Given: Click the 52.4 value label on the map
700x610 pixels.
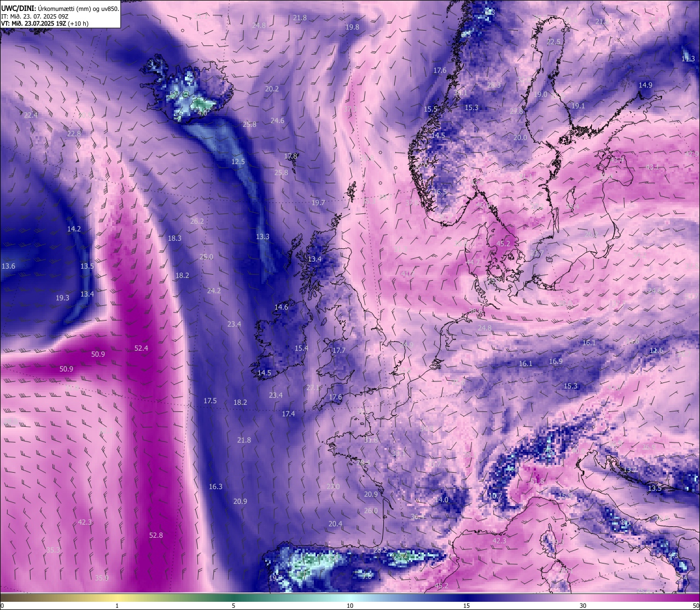Looking at the screenshot, I should pos(141,348).
